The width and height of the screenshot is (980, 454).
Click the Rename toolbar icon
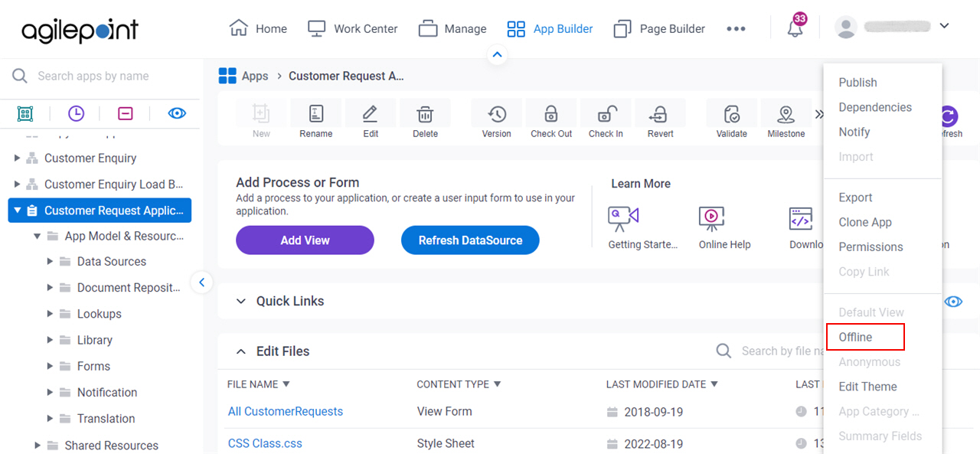pyautogui.click(x=315, y=115)
